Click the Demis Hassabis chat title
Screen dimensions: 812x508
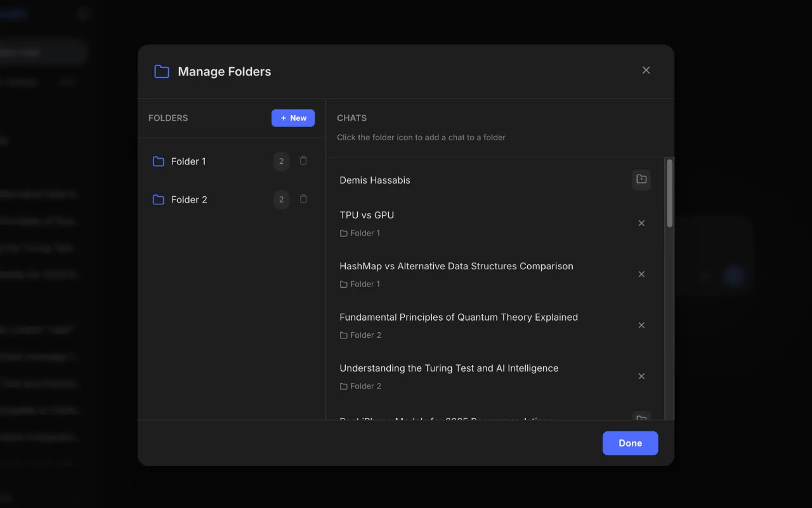[375, 180]
